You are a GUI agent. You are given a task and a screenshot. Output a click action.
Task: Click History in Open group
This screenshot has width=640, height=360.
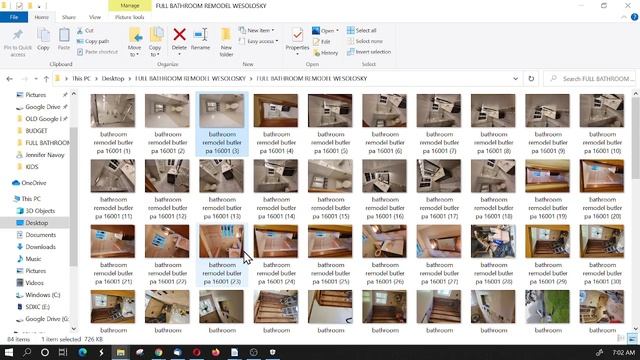pos(325,53)
